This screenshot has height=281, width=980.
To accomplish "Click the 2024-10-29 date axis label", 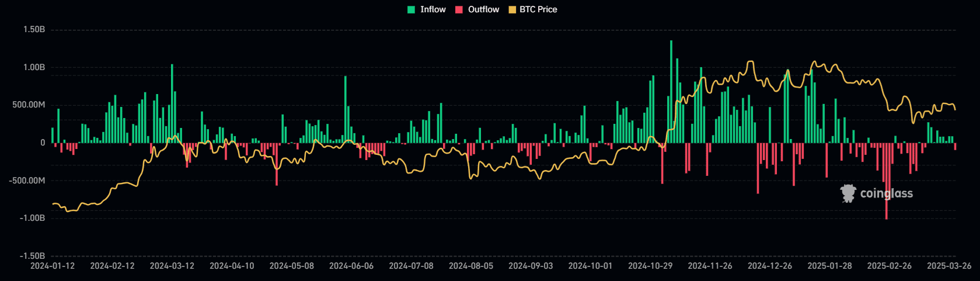I will click(x=650, y=266).
